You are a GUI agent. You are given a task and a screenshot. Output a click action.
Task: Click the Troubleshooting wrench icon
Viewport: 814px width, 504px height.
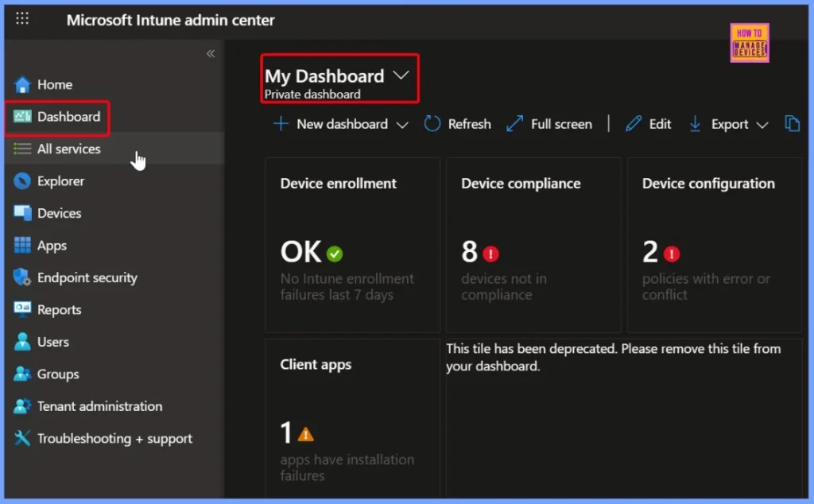point(21,438)
